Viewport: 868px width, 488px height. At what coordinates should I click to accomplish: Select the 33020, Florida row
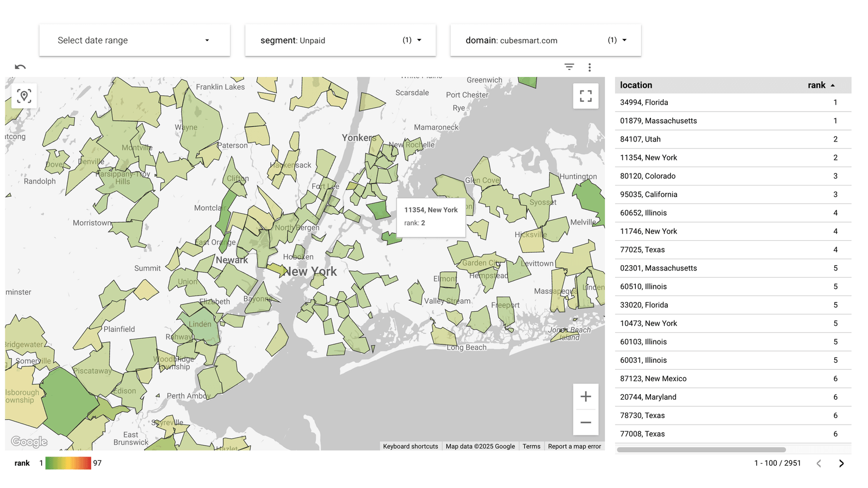point(733,305)
